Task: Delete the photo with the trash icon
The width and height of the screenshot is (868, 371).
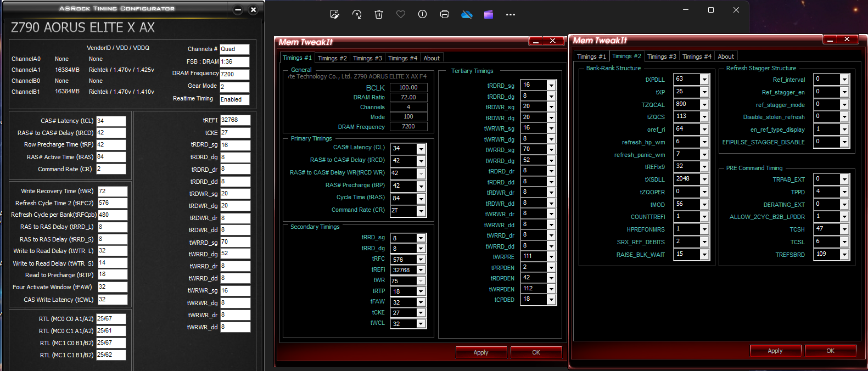Action: [x=379, y=14]
